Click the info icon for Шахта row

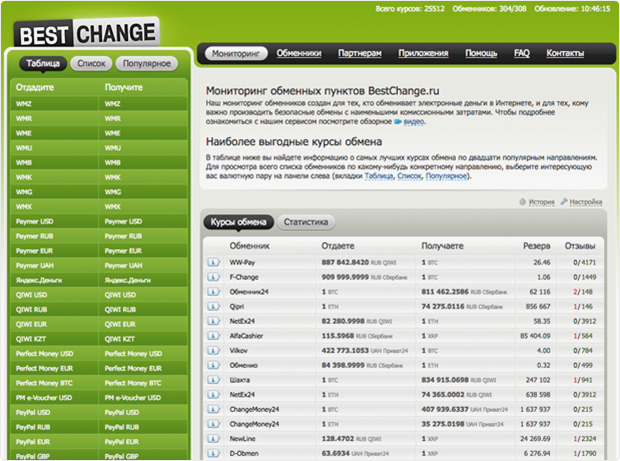[x=214, y=380]
